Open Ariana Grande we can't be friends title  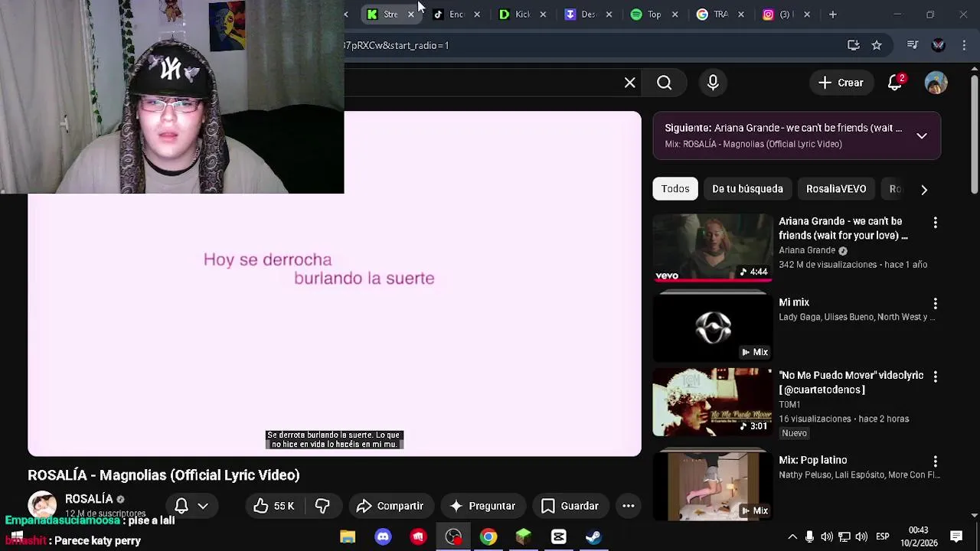pos(843,228)
